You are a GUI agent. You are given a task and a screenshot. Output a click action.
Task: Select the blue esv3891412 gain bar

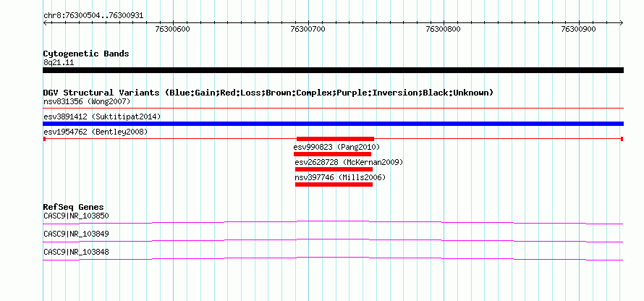pyautogui.click(x=333, y=124)
